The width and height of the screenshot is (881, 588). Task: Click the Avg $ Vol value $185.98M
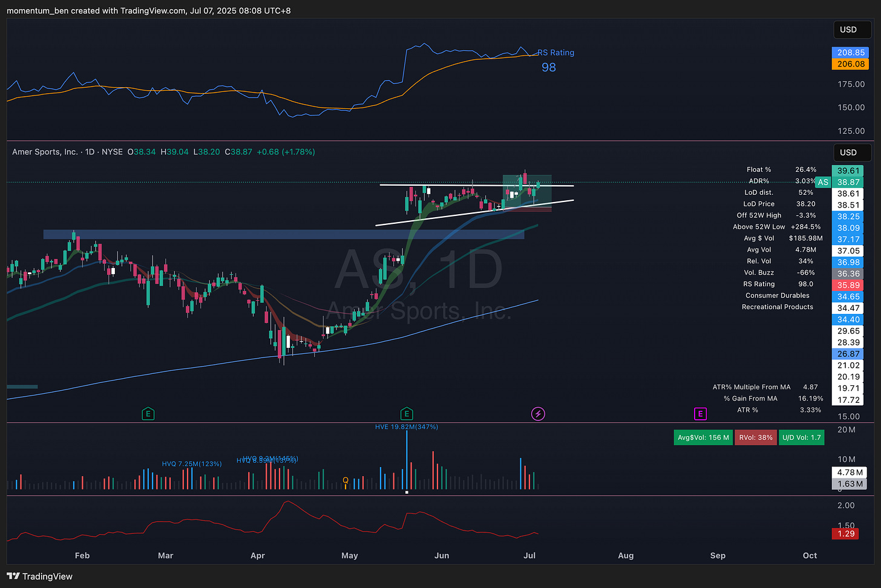(806, 238)
